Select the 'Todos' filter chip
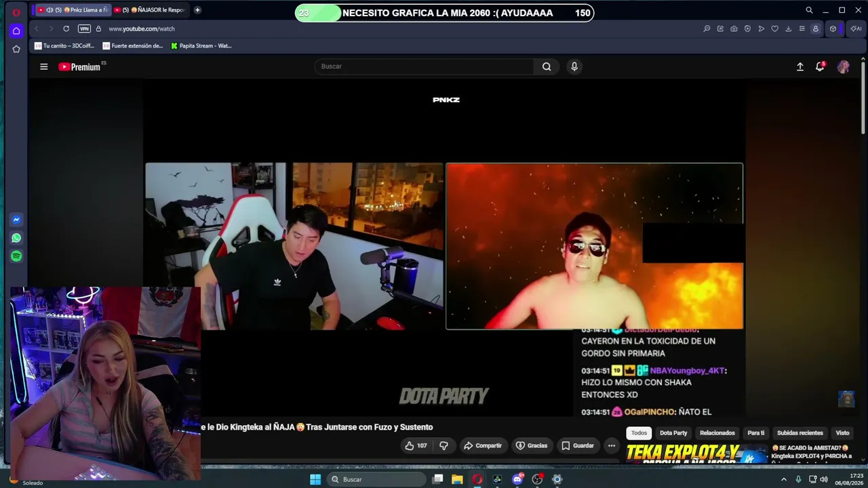Image resolution: width=868 pixels, height=488 pixels. pyautogui.click(x=639, y=432)
